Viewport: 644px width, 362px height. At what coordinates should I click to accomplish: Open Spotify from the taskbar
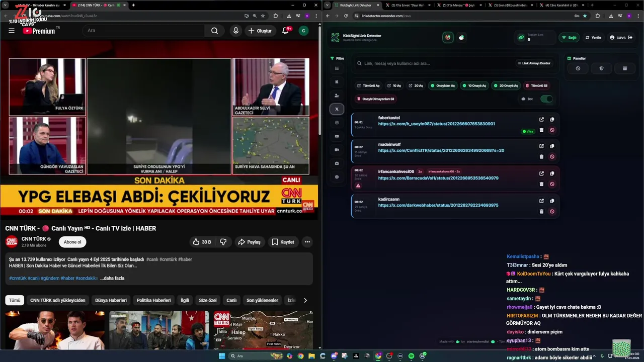coord(411,356)
